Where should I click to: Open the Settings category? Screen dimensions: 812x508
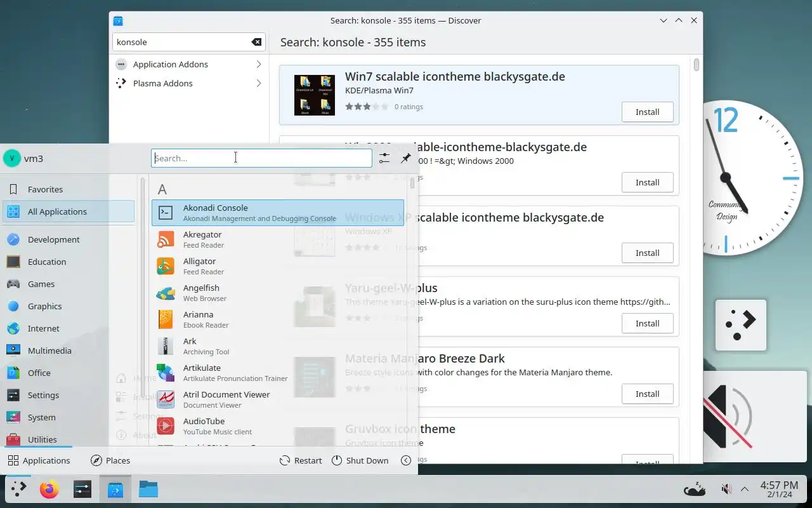tap(69, 395)
